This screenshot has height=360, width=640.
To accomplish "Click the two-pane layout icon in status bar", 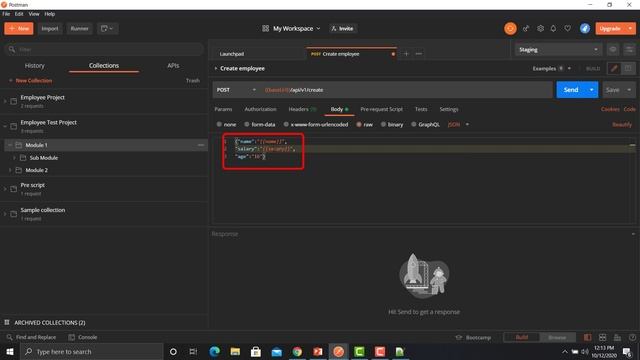I will point(602,338).
